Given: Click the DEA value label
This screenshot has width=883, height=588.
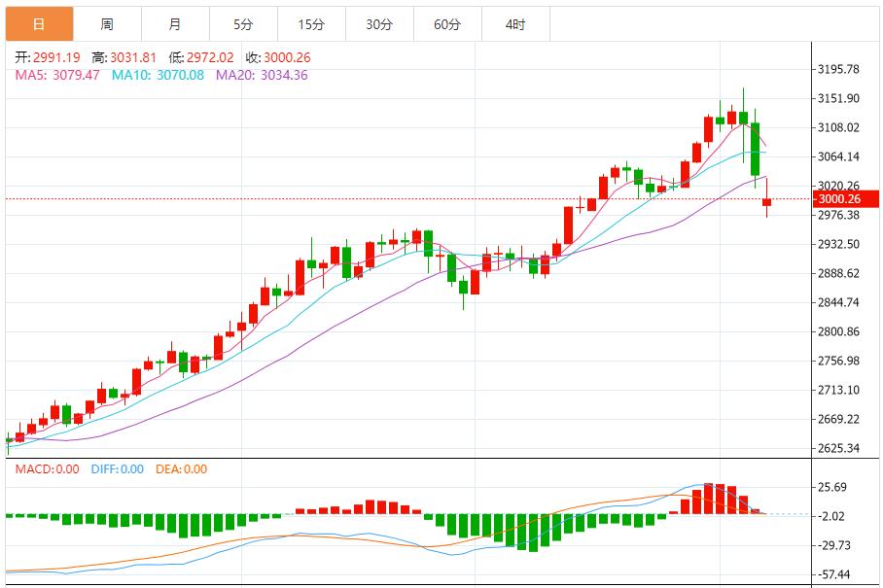Looking at the screenshot, I should (182, 469).
